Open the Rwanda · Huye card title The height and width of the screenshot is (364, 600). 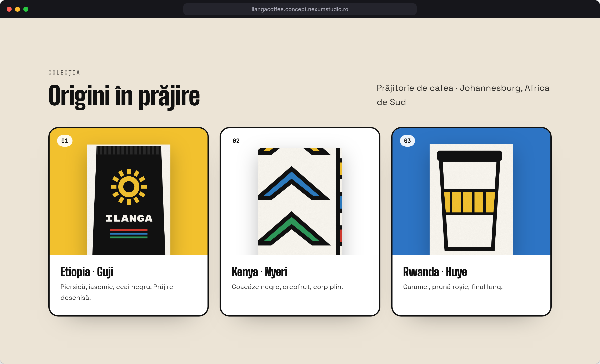435,272
